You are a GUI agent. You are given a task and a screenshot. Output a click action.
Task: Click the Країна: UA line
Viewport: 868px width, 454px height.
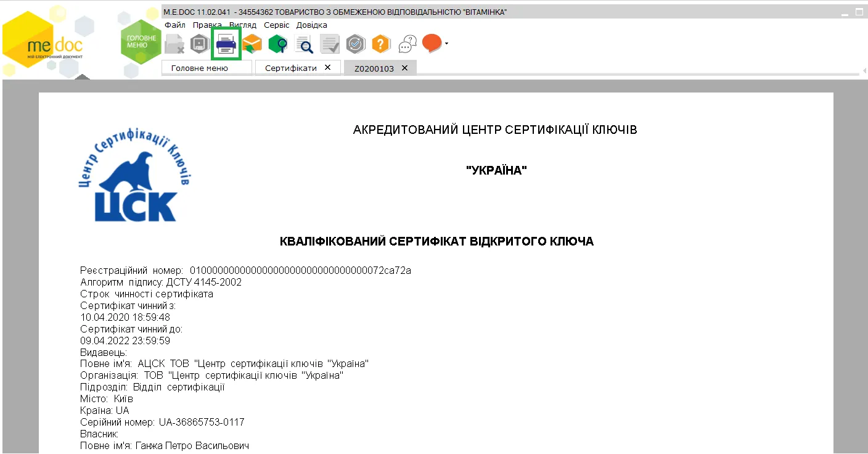(105, 411)
